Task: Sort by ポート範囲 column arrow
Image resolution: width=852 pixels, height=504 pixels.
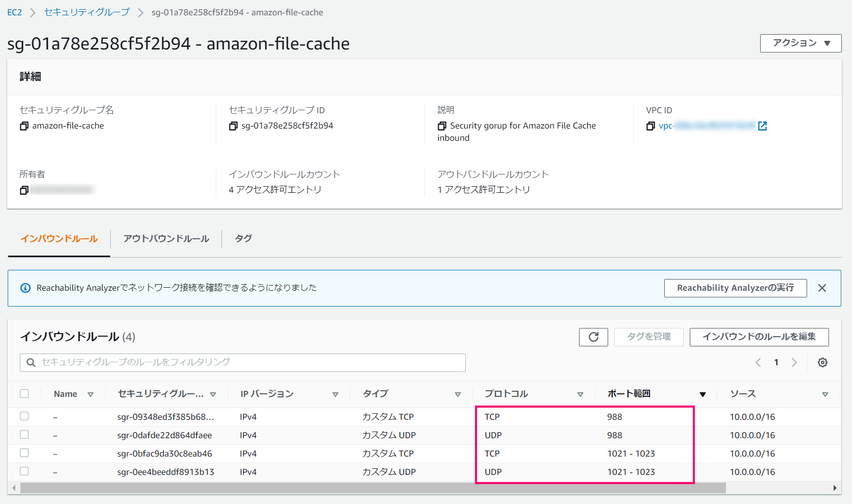Action: click(x=703, y=394)
